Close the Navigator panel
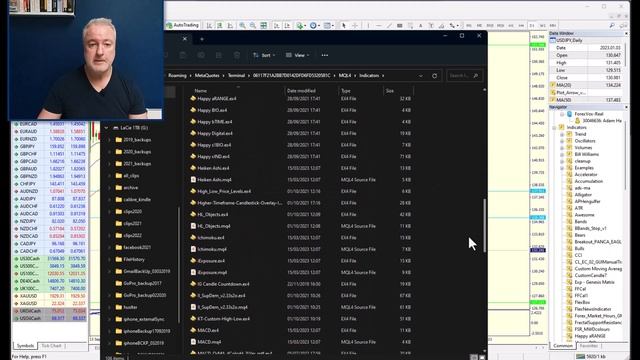This screenshot has width=640, height=360. click(x=627, y=107)
